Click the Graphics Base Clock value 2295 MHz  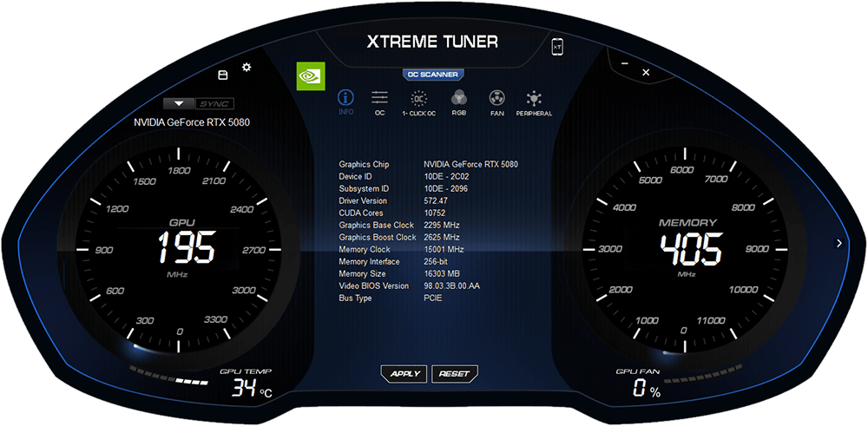pos(442,226)
